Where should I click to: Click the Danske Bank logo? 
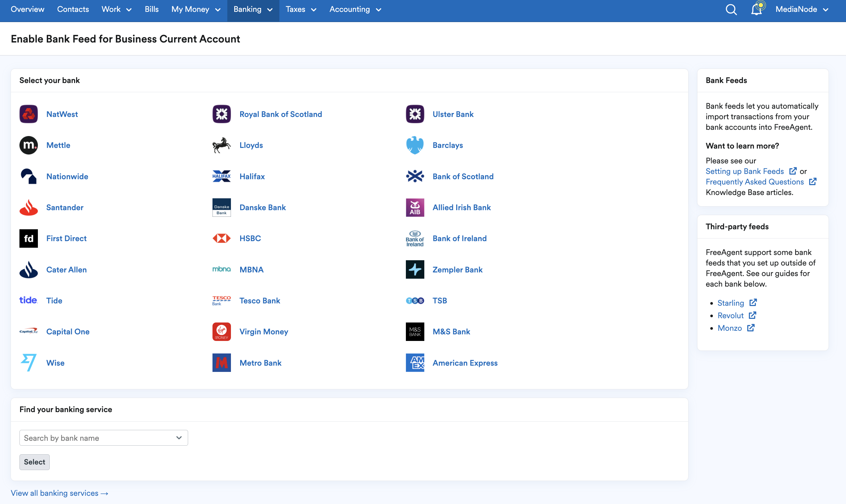coord(221,208)
